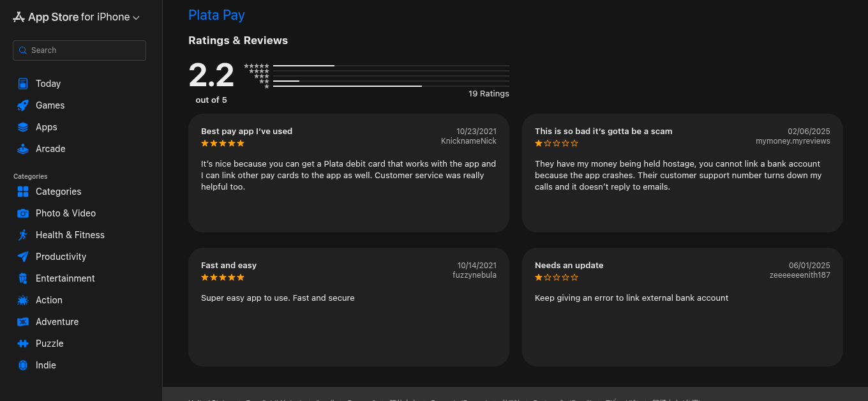
Task: Click the Indie hexagon icon
Action: click(x=23, y=365)
